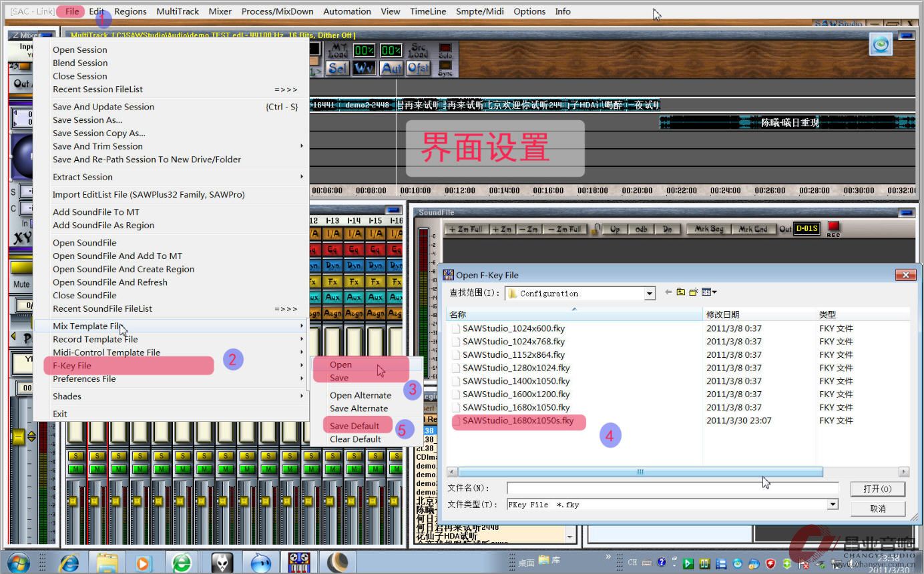Click the -Zm zoom out button
924x574 pixels.
coord(528,229)
